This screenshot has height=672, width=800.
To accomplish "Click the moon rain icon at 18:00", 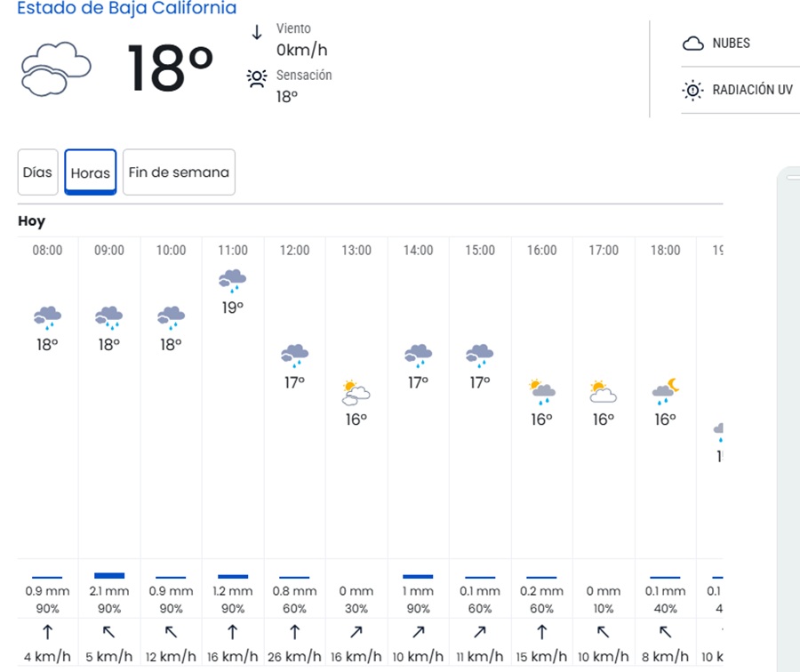I will coord(666,390).
